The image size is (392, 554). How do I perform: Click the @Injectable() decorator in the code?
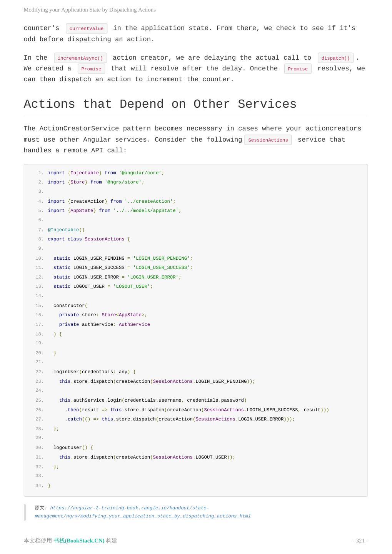pyautogui.click(x=66, y=230)
